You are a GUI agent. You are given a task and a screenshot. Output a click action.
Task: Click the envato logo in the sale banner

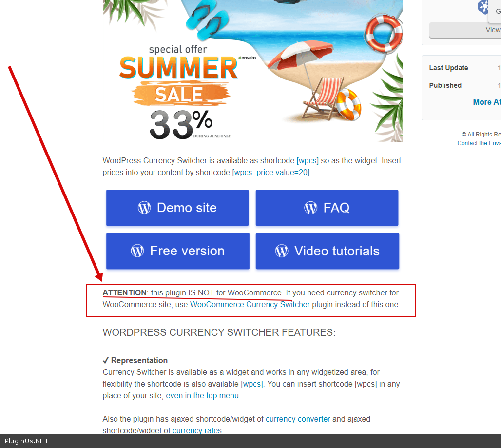247,58
